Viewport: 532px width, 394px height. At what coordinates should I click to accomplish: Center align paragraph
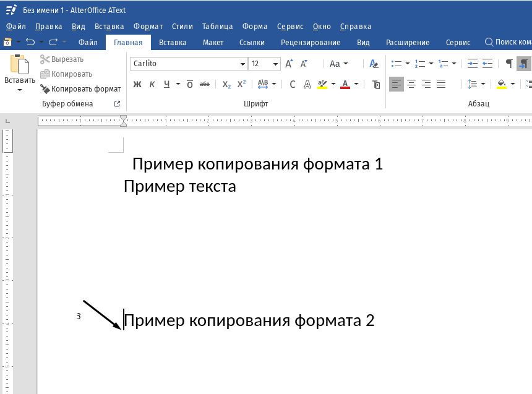pos(411,84)
